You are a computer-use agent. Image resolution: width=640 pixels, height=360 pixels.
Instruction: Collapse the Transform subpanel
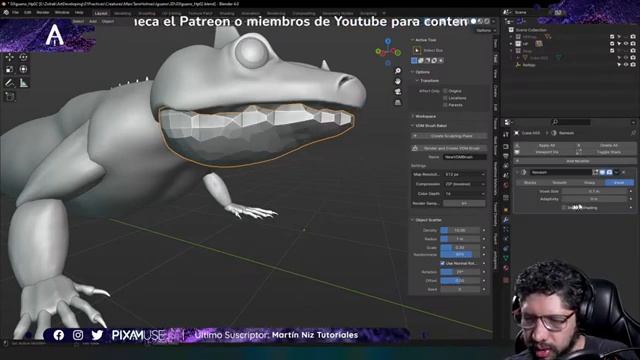417,81
